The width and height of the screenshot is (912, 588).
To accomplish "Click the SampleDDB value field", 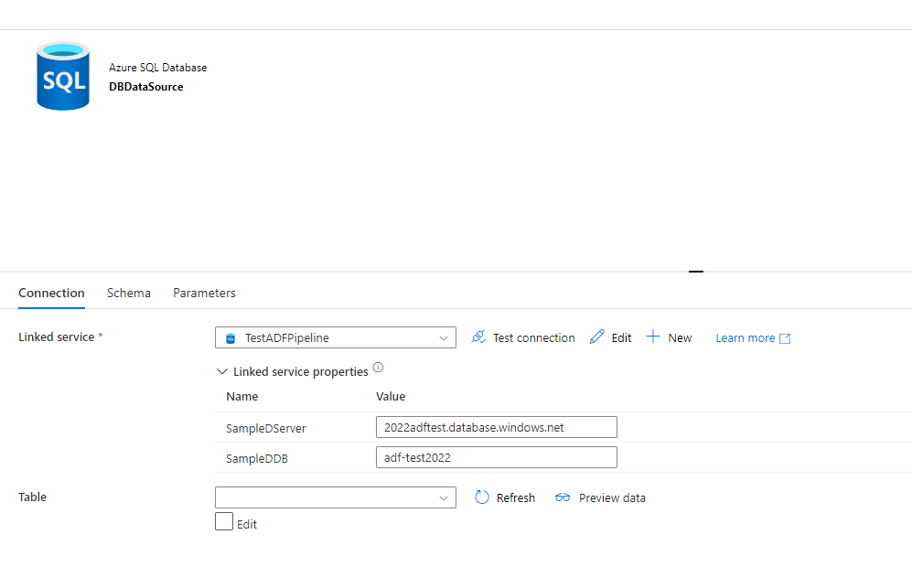I will pyautogui.click(x=496, y=457).
